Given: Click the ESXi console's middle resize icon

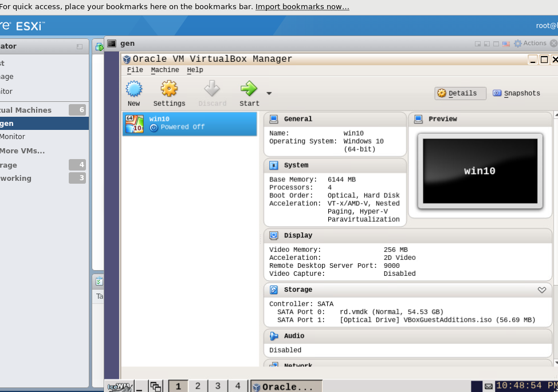Looking at the screenshot, I should tap(487, 43).
